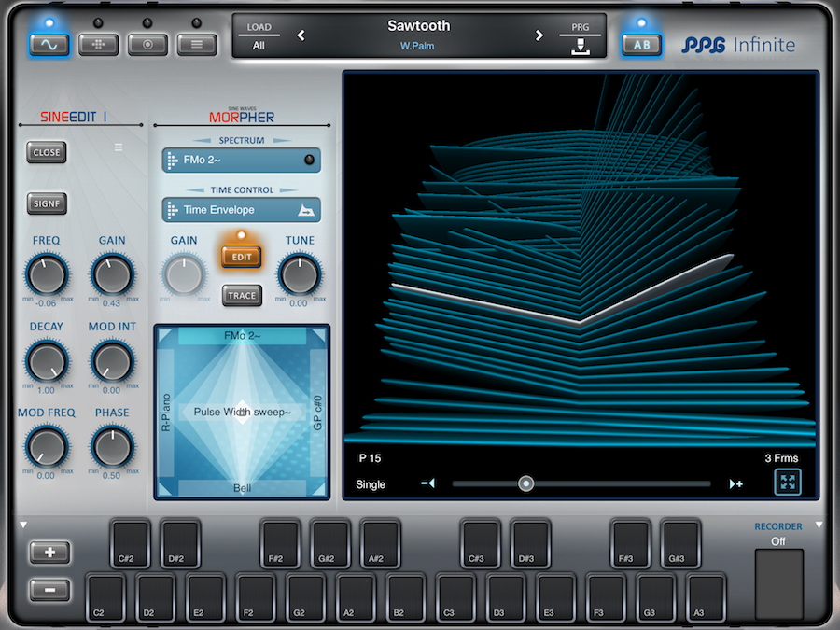This screenshot has width=840, height=630.
Task: Go to the previous preset arrow
Action: 301,35
